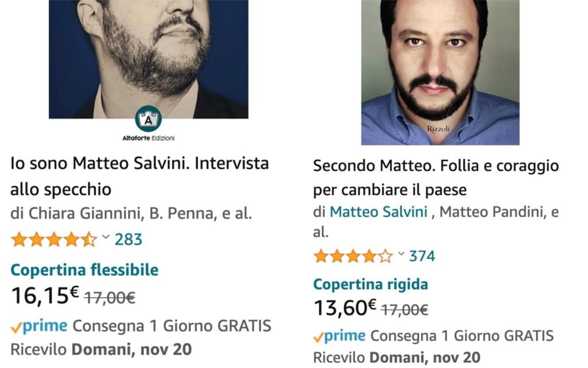This screenshot has width=588, height=368.
Task: Click the Prime badge under the 16,15€ price
Action: pos(39,327)
